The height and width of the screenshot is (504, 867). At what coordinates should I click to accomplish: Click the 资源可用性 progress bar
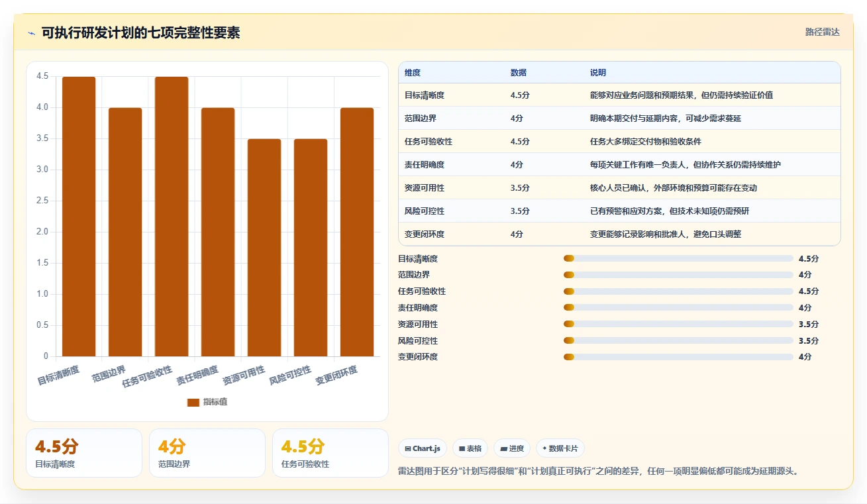678,324
